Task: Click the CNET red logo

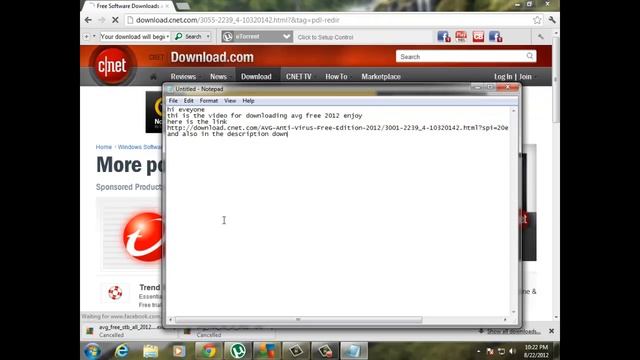Action: click(x=112, y=65)
